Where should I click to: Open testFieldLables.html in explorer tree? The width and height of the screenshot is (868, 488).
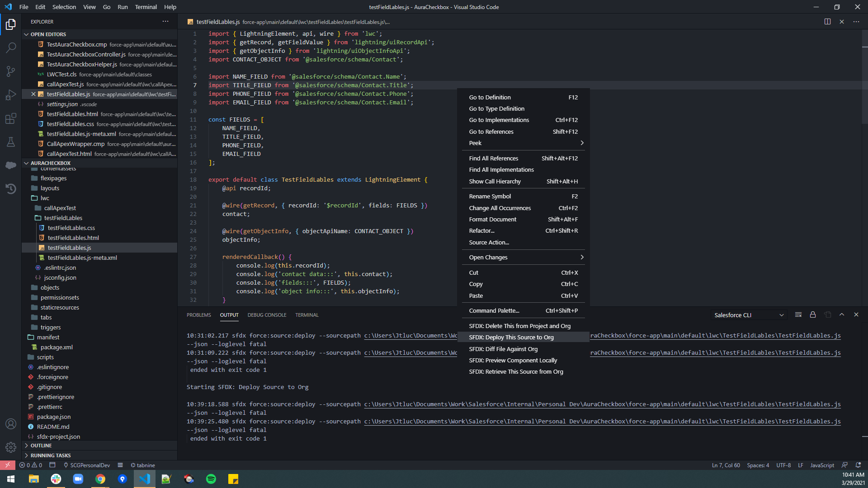[73, 238]
